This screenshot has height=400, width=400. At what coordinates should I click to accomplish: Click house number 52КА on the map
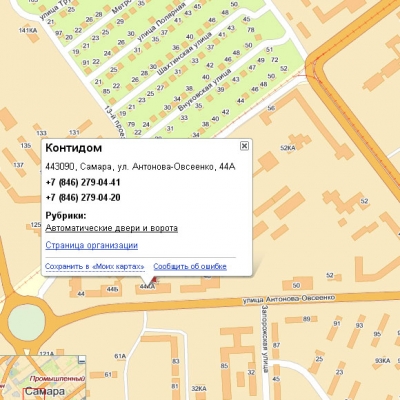pos(288,148)
